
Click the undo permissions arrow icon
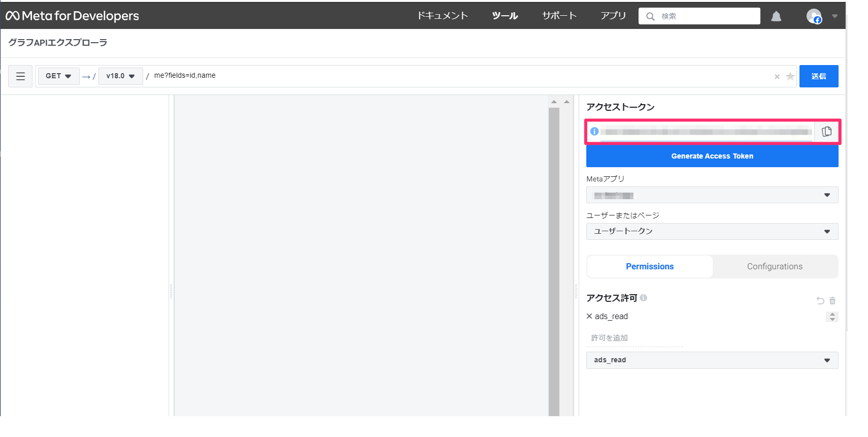pos(820,300)
